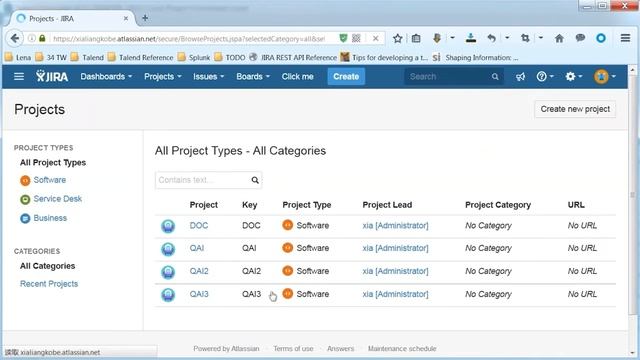Click the crop tool toolbar icon
This screenshot has height=360, width=640.
pyautogui.click(x=525, y=38)
